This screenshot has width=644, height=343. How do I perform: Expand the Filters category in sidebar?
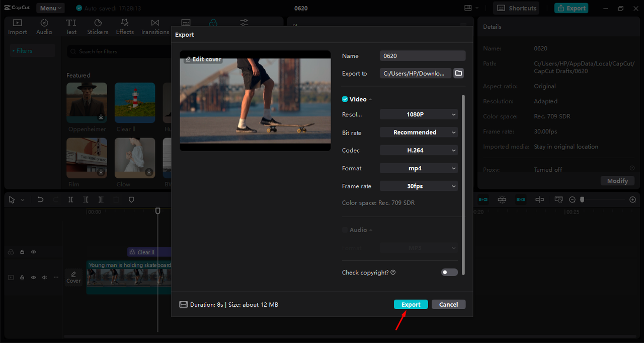coord(33,51)
